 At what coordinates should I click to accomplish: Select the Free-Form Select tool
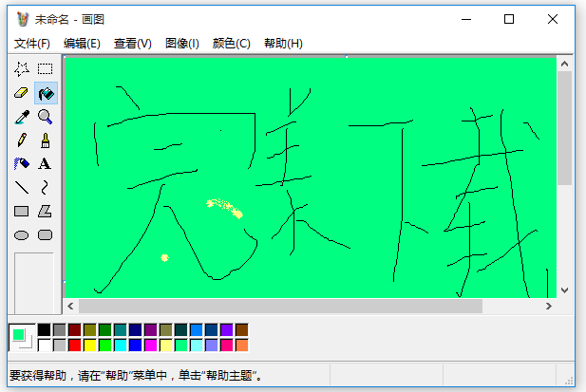pyautogui.click(x=22, y=69)
